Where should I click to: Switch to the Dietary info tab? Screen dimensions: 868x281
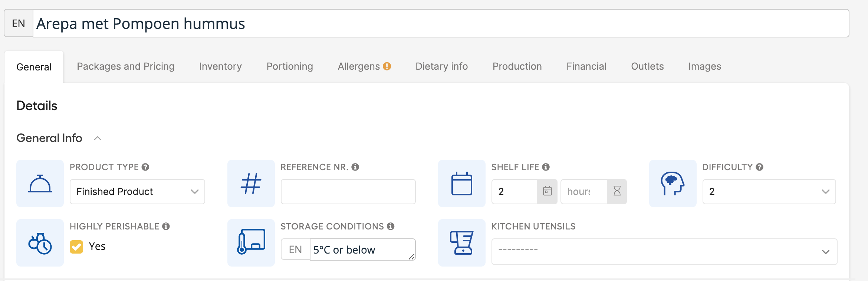click(x=442, y=66)
